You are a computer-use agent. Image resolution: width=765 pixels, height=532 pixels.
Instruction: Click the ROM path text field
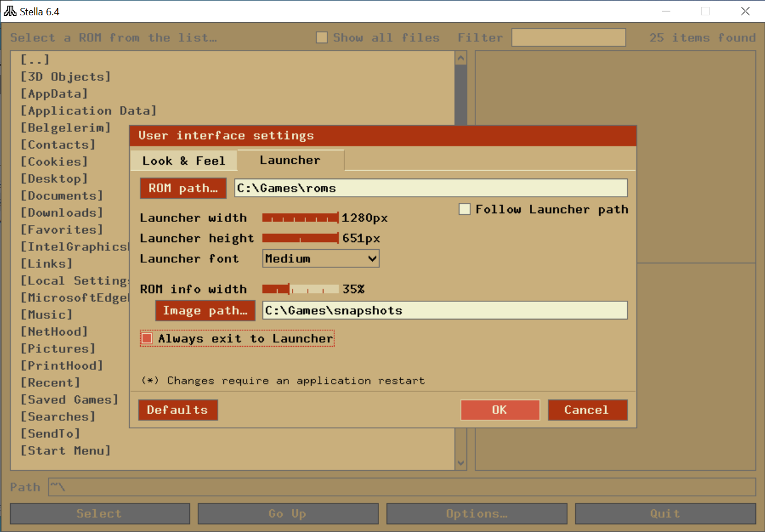[x=431, y=188]
